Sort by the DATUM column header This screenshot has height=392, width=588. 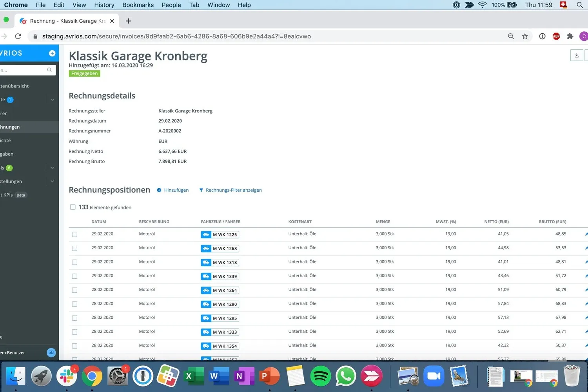pyautogui.click(x=99, y=222)
